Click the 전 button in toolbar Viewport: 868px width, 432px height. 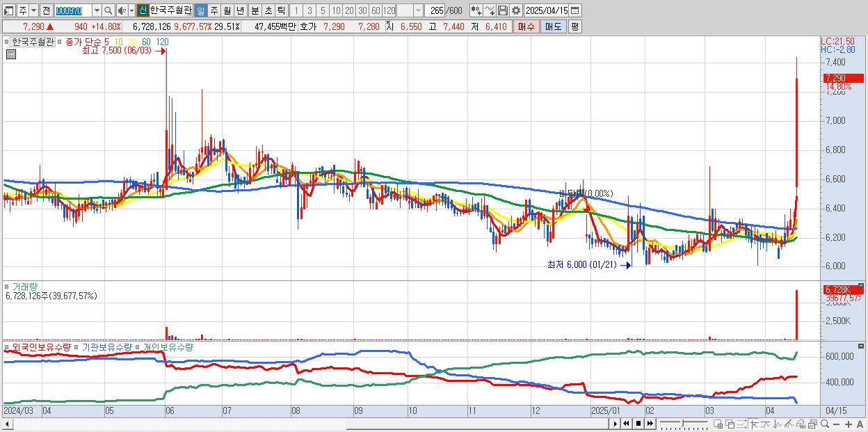point(46,10)
